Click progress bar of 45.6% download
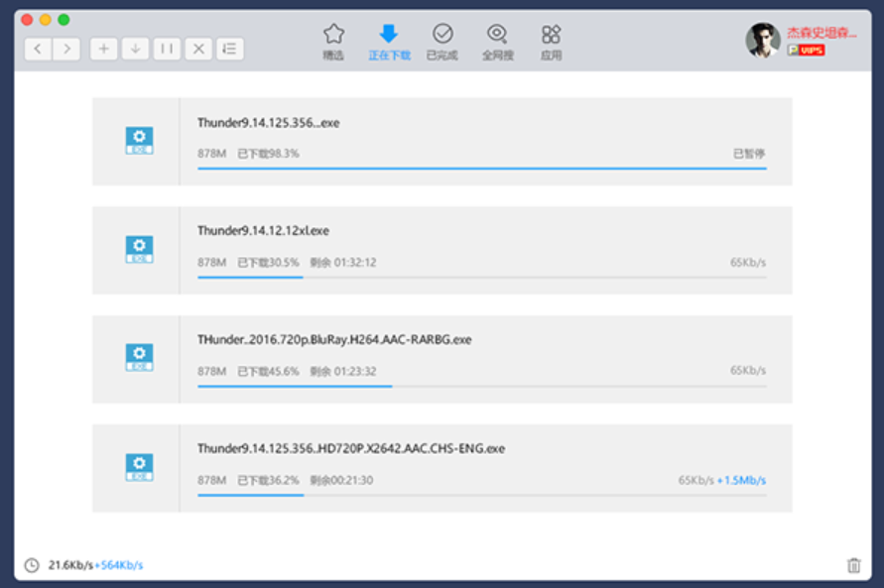This screenshot has width=884, height=588. (x=482, y=387)
